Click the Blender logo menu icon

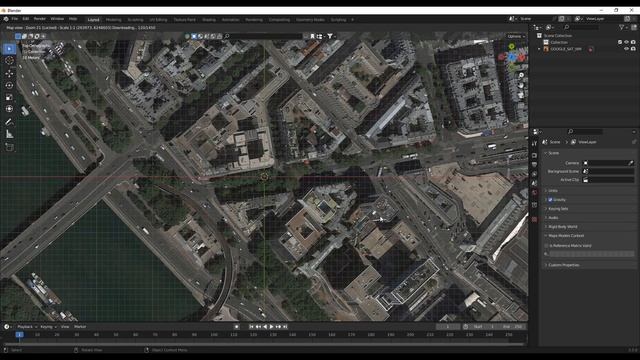click(6, 19)
